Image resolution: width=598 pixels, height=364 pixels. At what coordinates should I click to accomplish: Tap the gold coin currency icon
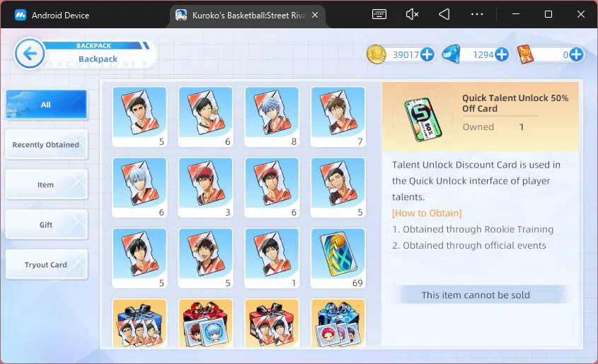tap(376, 54)
